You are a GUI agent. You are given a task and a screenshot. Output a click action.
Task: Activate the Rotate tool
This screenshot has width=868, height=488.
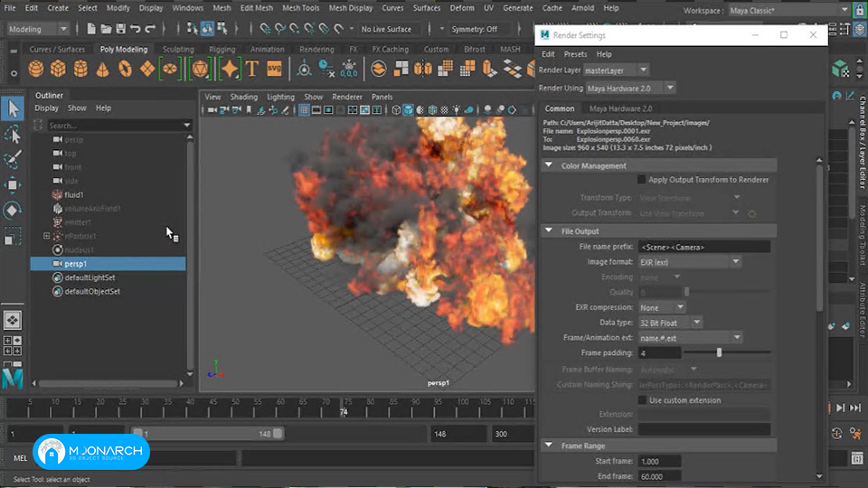coord(12,211)
